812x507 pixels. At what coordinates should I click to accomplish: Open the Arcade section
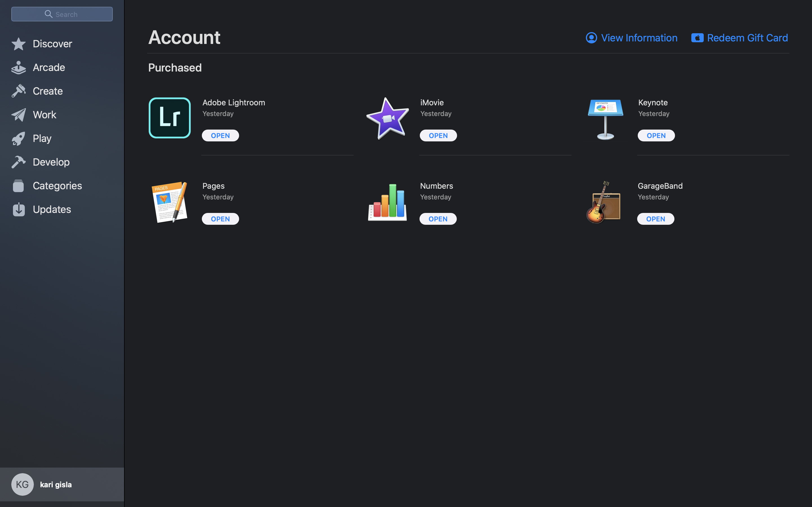click(x=49, y=67)
